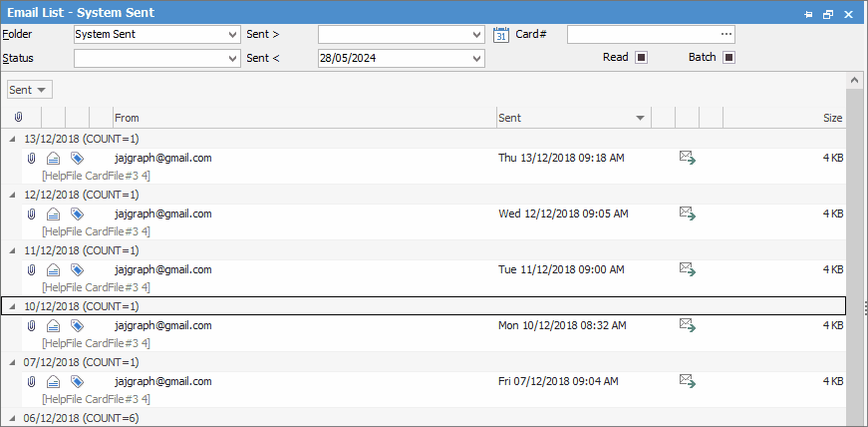Collapse the 07/12/2018 (COUNT=1) group

tap(12, 362)
